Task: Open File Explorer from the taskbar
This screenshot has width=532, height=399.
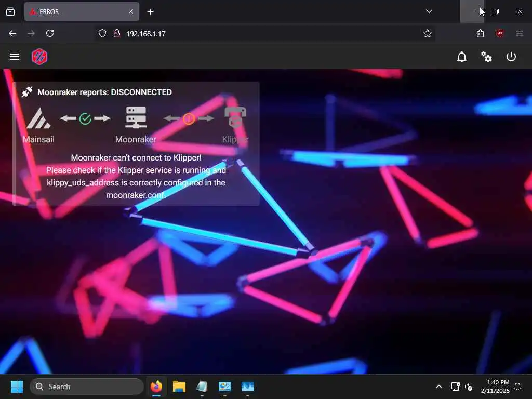Action: [x=179, y=387]
